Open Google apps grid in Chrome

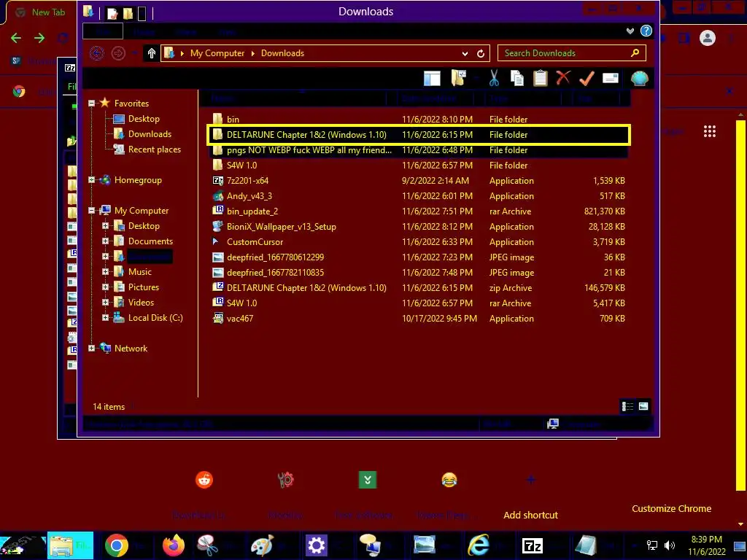710,131
